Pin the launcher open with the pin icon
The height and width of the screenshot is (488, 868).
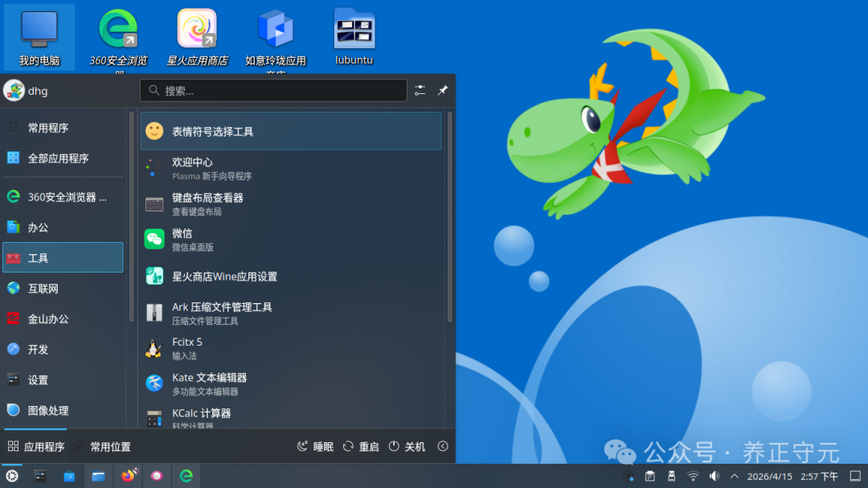(x=443, y=90)
